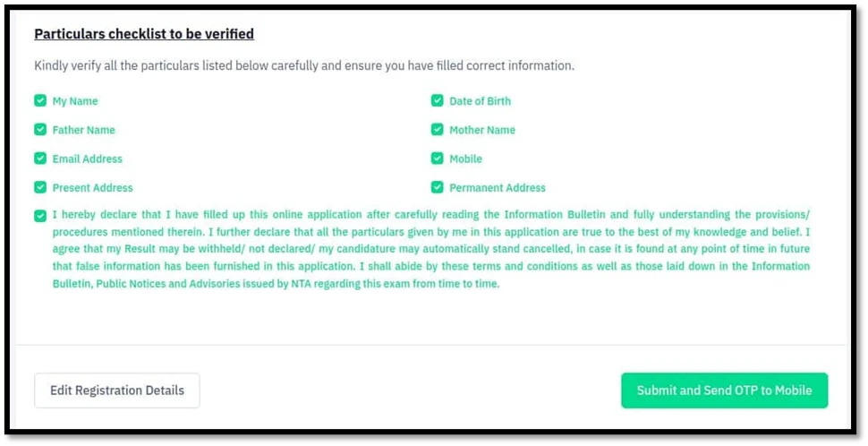Uncheck the My Name checkbox
The width and height of the screenshot is (868, 446).
pyautogui.click(x=40, y=101)
